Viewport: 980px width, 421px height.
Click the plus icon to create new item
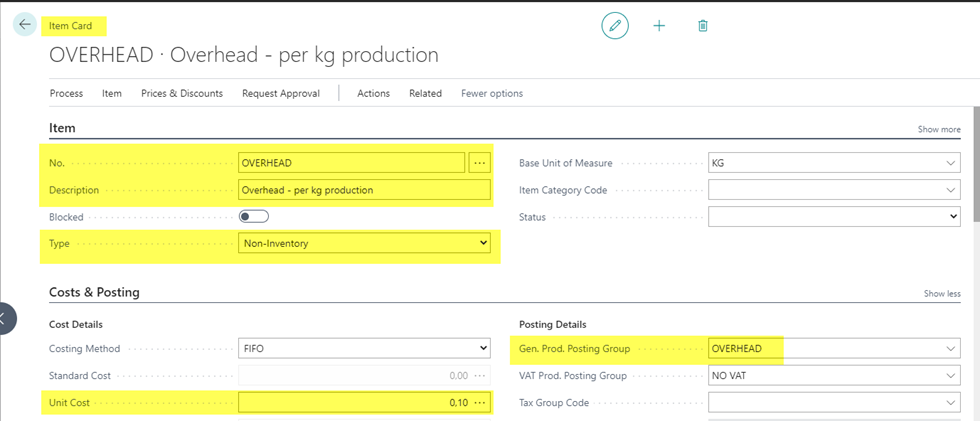659,25
